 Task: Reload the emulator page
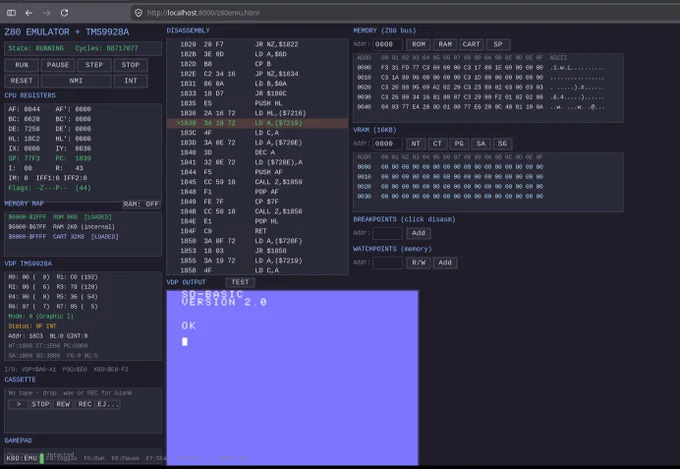pyautogui.click(x=64, y=13)
